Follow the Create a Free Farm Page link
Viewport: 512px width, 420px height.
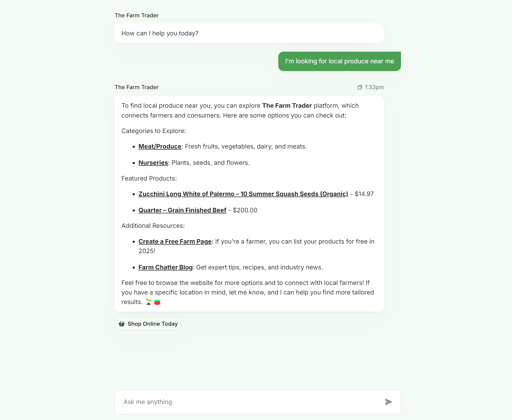click(x=175, y=242)
